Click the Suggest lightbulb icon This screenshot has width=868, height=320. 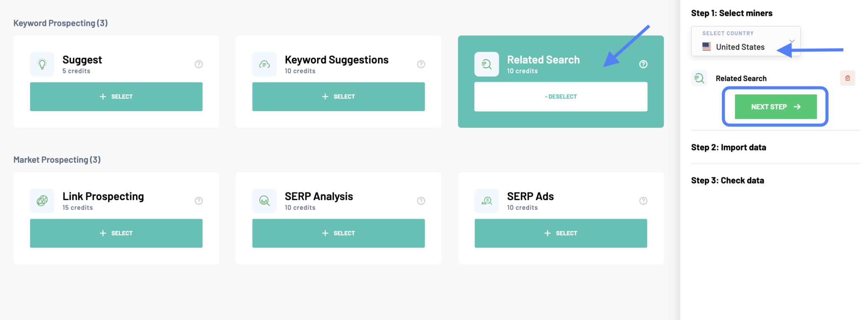(x=42, y=64)
